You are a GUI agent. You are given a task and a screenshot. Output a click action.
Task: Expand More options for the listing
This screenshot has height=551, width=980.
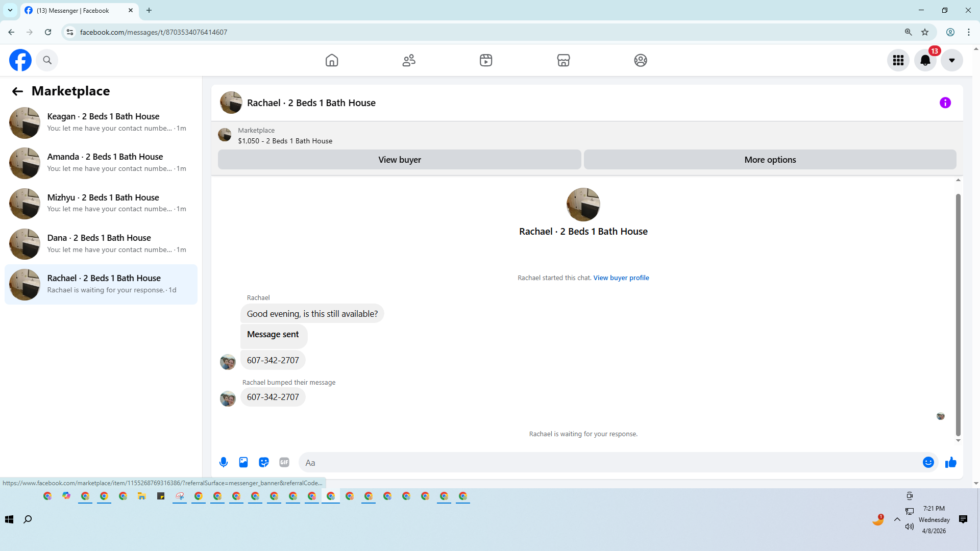[x=770, y=160]
